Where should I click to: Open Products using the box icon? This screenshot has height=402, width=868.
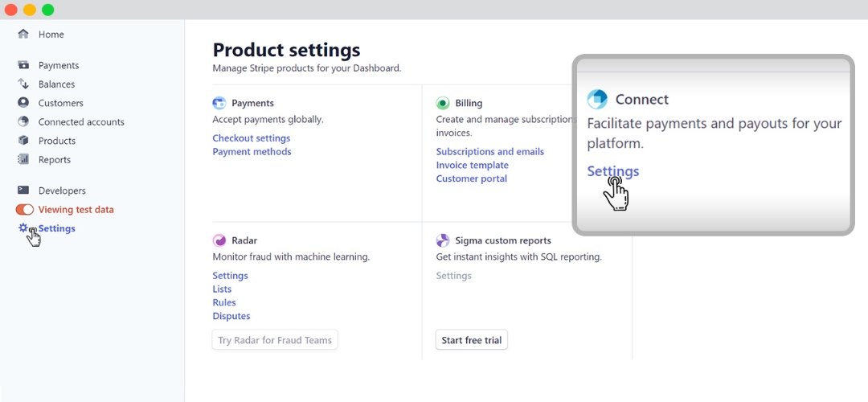[23, 141]
